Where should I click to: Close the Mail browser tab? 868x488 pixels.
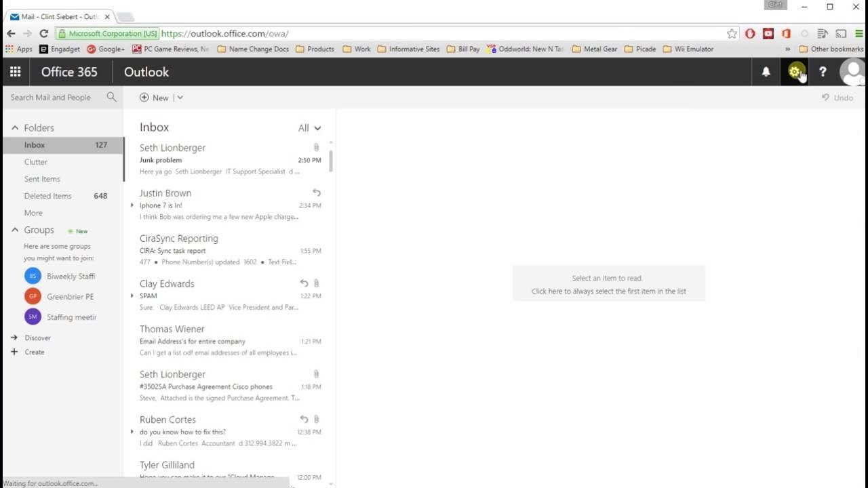coord(107,16)
